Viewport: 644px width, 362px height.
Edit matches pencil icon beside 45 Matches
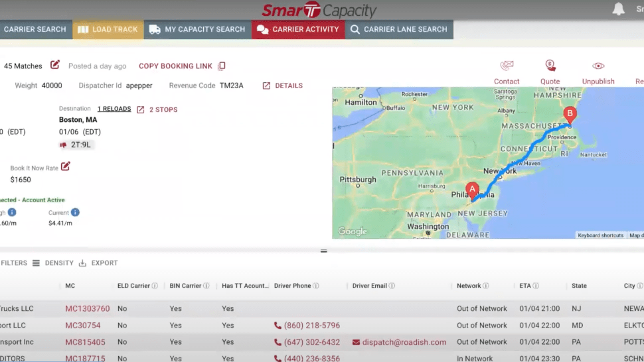pos(55,65)
